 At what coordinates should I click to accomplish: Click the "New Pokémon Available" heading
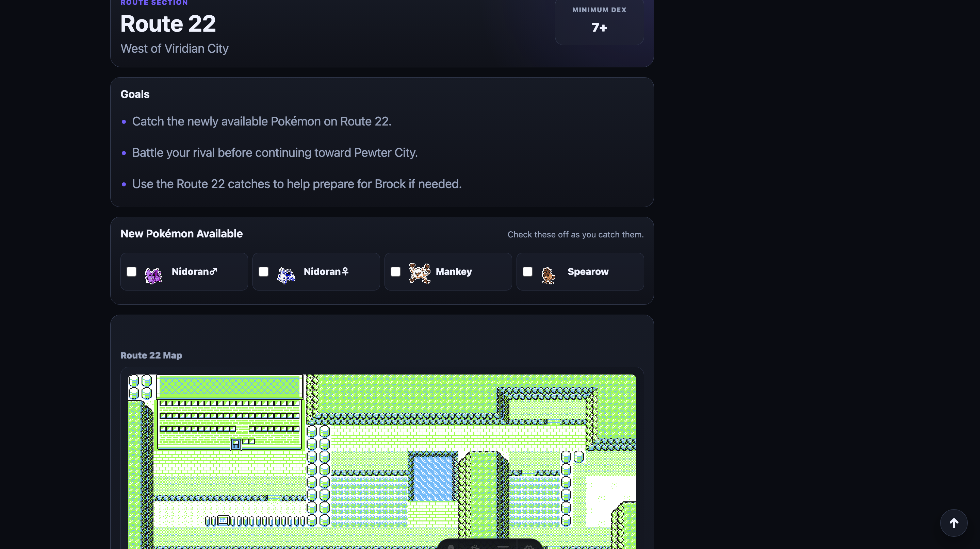181,234
